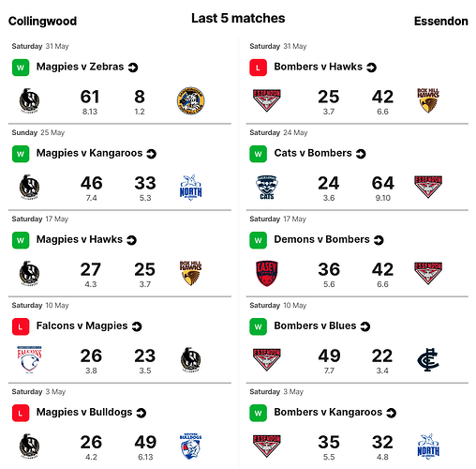
Task: Click the Box Hill Hawks logo beside score 42
Action: (428, 100)
